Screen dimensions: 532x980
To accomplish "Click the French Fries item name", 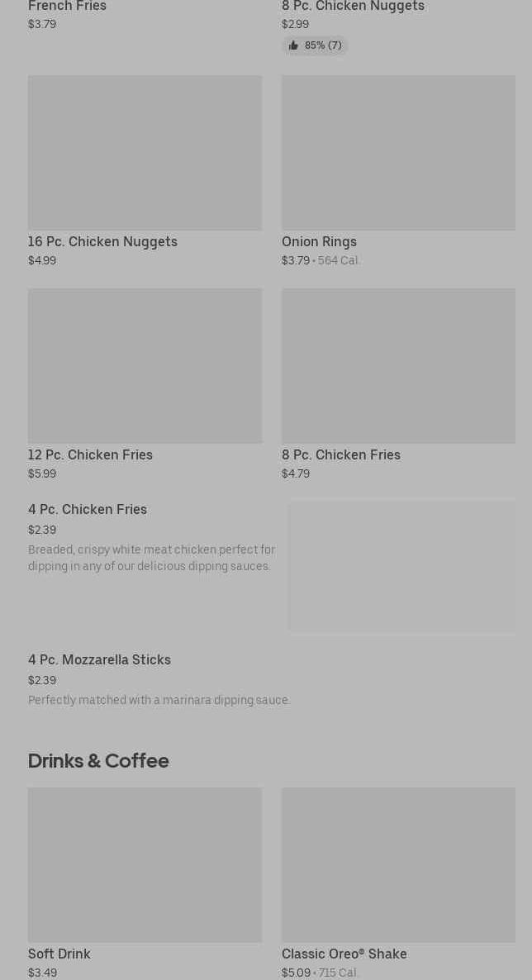I will tap(68, 7).
